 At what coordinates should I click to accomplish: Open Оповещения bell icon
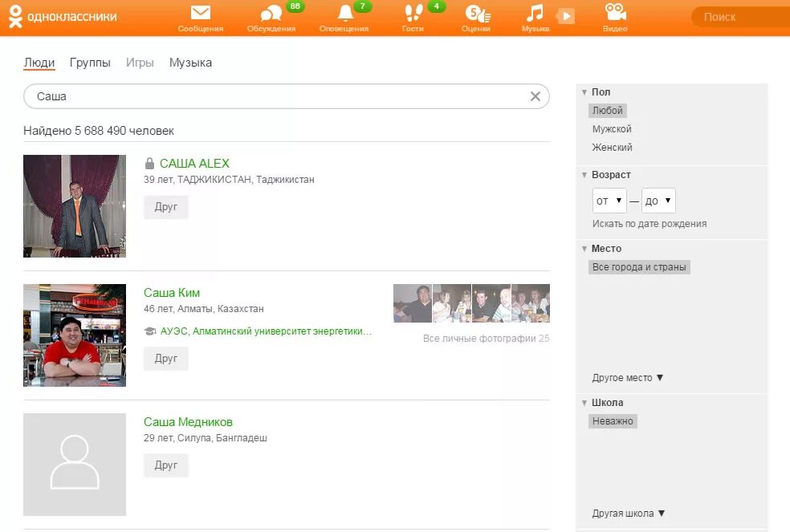tap(345, 13)
